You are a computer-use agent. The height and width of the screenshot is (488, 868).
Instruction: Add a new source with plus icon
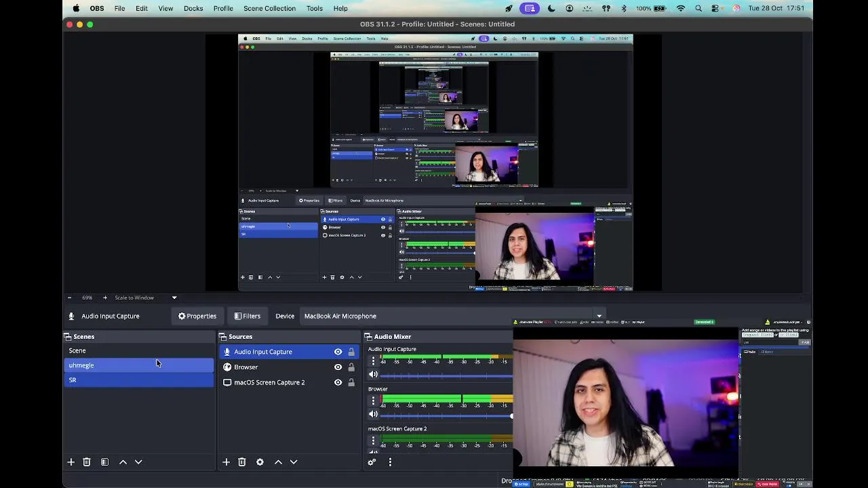coord(226,462)
